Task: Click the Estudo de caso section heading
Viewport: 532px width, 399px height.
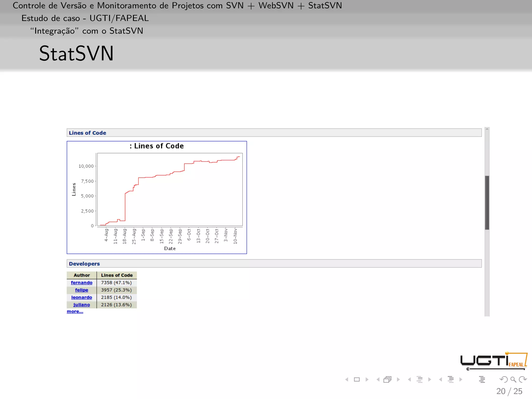Action: pyautogui.click(x=85, y=18)
